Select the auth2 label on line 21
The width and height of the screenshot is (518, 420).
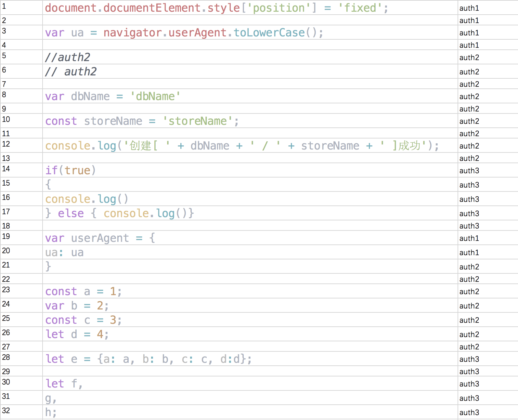point(469,267)
